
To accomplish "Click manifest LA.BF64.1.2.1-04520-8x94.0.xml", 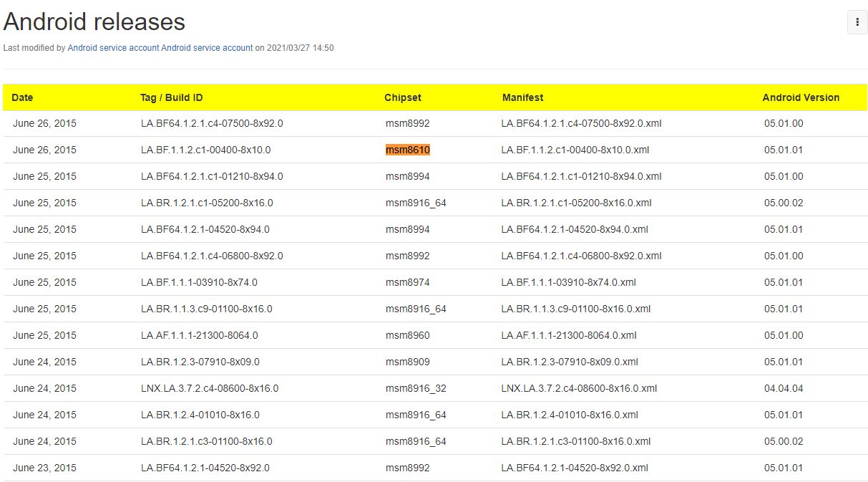I will [575, 229].
